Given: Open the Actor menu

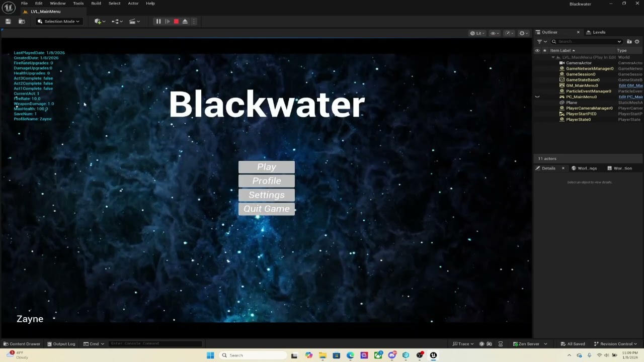Looking at the screenshot, I should (133, 4).
